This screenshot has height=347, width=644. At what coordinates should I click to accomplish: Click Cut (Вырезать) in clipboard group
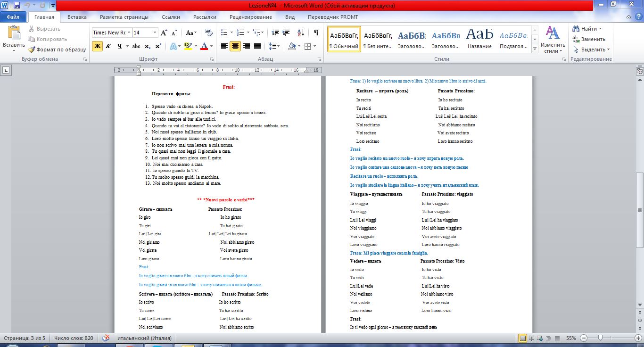[44, 29]
